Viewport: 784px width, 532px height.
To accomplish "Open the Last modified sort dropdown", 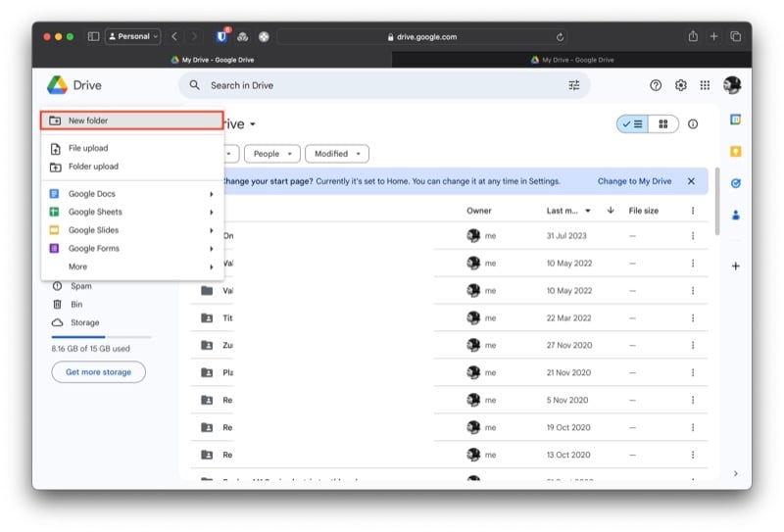I will [x=588, y=211].
